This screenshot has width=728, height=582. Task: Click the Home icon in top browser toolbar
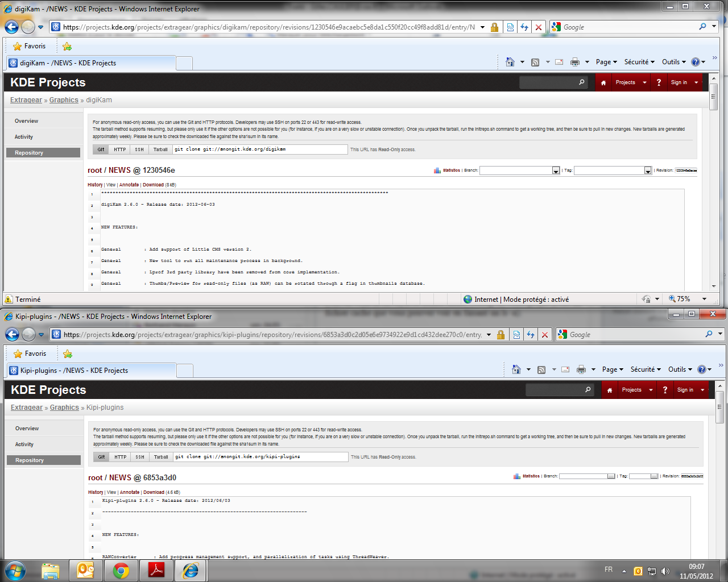510,62
